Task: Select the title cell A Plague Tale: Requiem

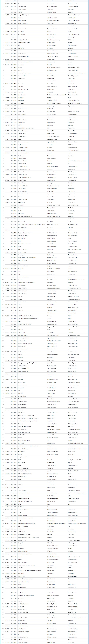Action: (32, 15)
